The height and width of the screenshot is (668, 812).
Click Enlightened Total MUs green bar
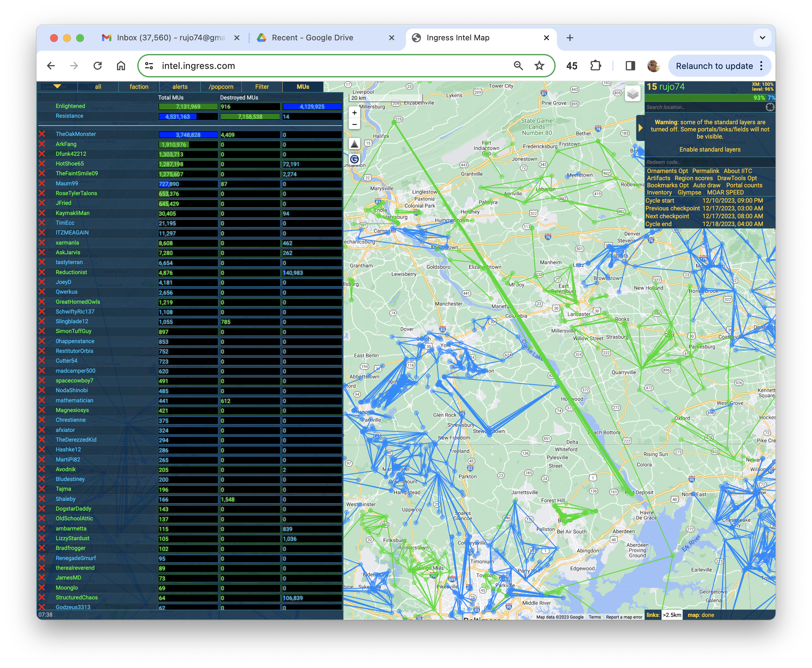tap(188, 107)
